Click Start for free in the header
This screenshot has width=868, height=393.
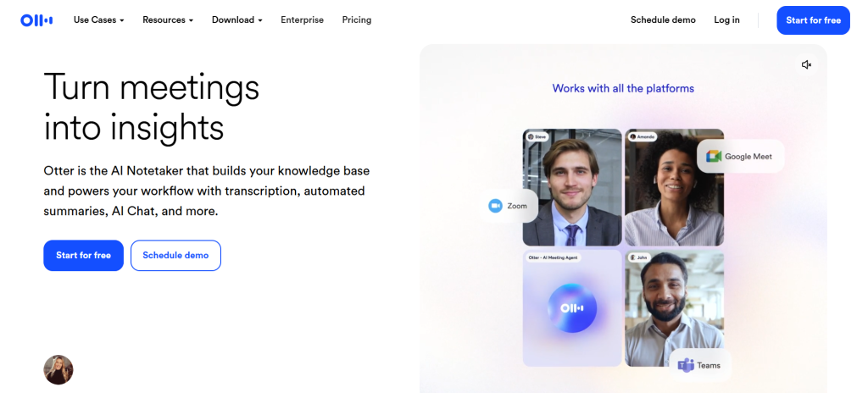click(x=813, y=20)
